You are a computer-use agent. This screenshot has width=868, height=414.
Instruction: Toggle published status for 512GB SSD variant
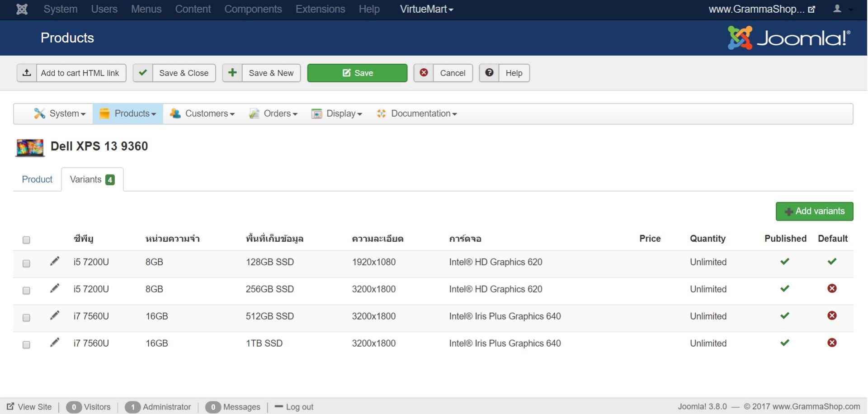[x=785, y=315]
